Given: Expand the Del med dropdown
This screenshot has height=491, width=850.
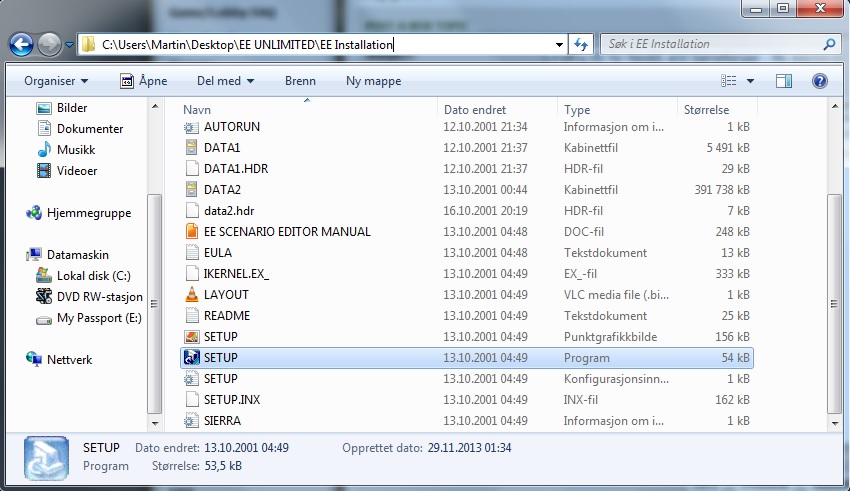Looking at the screenshot, I should pos(225,81).
